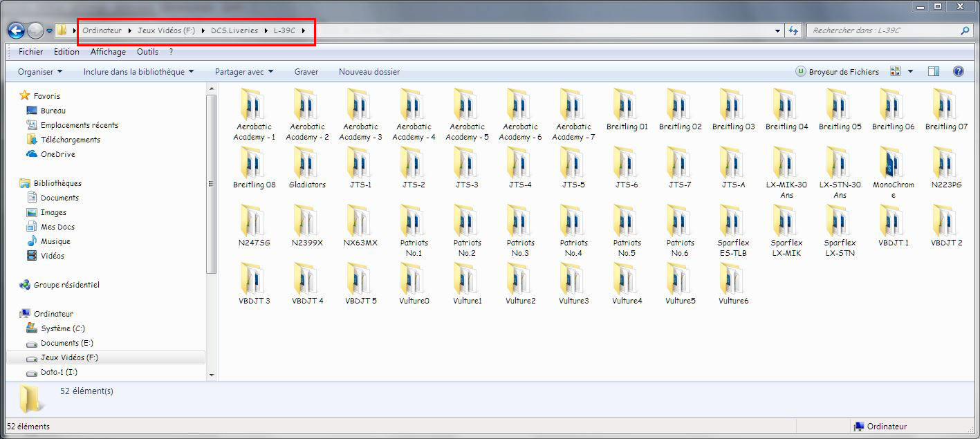This screenshot has width=980, height=439.
Task: Toggle the preview pane icon
Action: click(x=934, y=71)
